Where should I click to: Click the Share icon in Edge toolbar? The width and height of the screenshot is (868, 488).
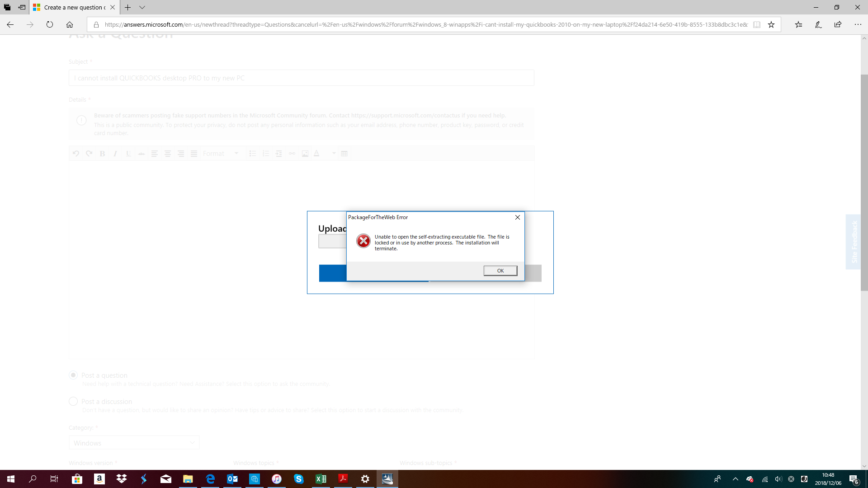point(838,24)
